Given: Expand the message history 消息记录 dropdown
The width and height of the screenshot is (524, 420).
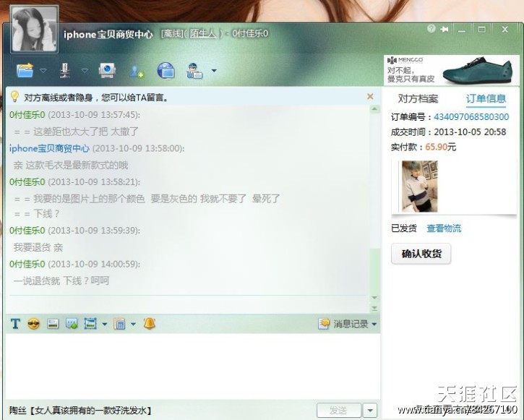Looking at the screenshot, I should coord(374,325).
